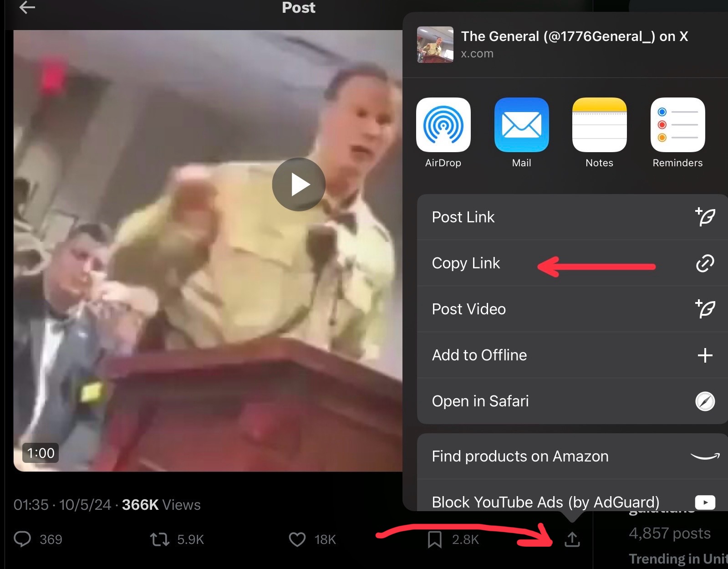Image resolution: width=728 pixels, height=569 pixels.
Task: Like the post with heart icon
Action: [x=297, y=539]
